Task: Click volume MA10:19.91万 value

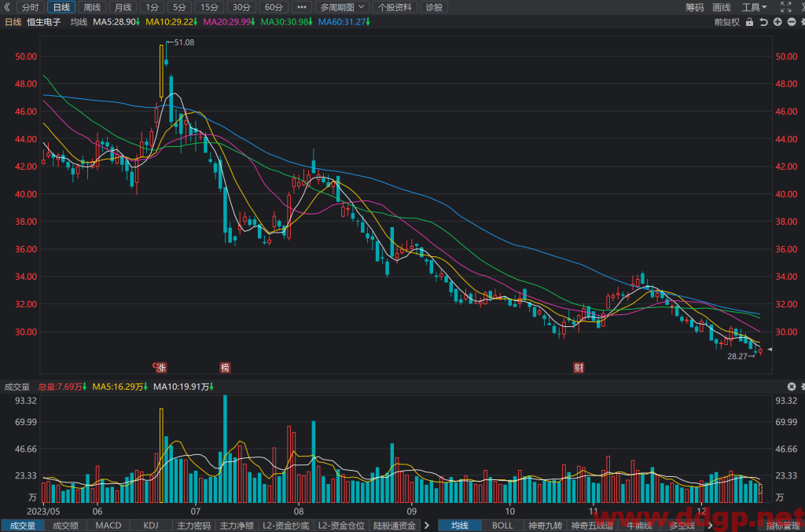Action: tap(183, 387)
